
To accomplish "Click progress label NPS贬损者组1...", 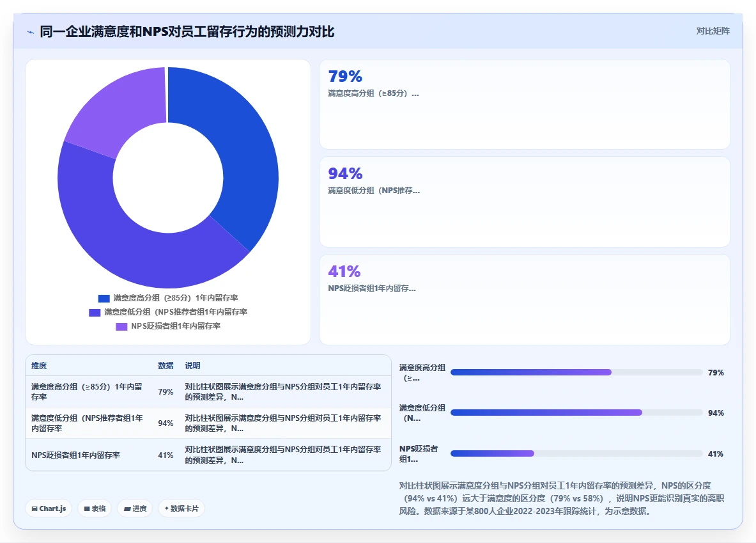I will [419, 453].
